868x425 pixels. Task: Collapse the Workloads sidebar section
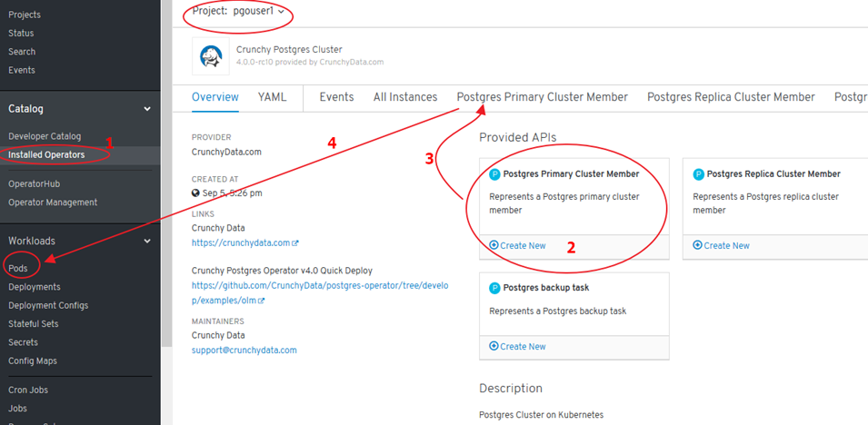coord(146,242)
